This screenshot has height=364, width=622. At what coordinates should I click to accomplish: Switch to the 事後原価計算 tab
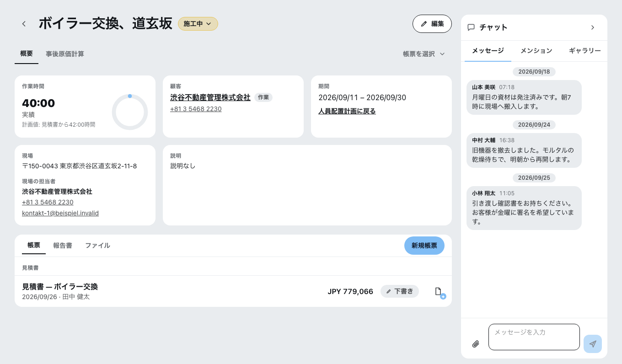[x=65, y=54]
